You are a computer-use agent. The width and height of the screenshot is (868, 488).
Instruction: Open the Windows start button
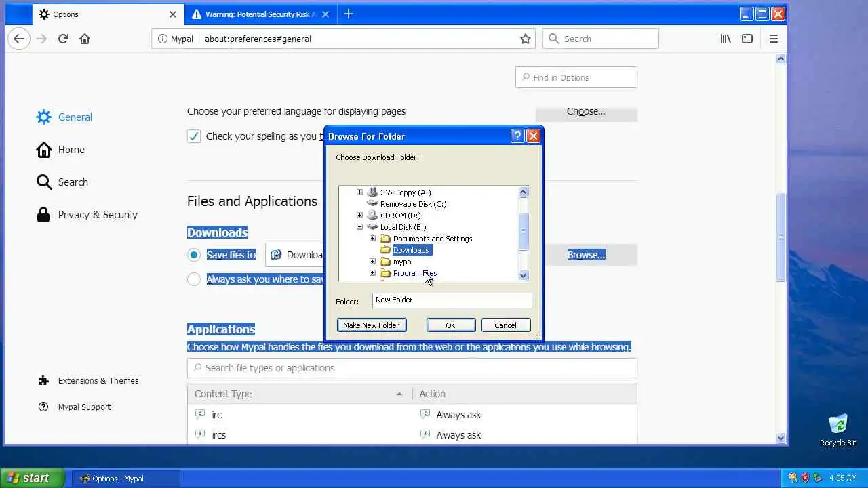(31, 478)
